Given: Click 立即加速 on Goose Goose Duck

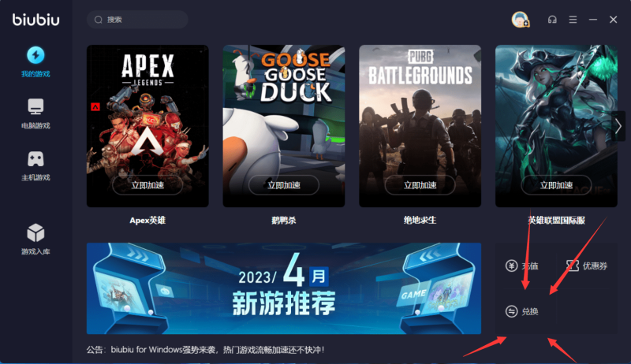Looking at the screenshot, I should tap(284, 185).
